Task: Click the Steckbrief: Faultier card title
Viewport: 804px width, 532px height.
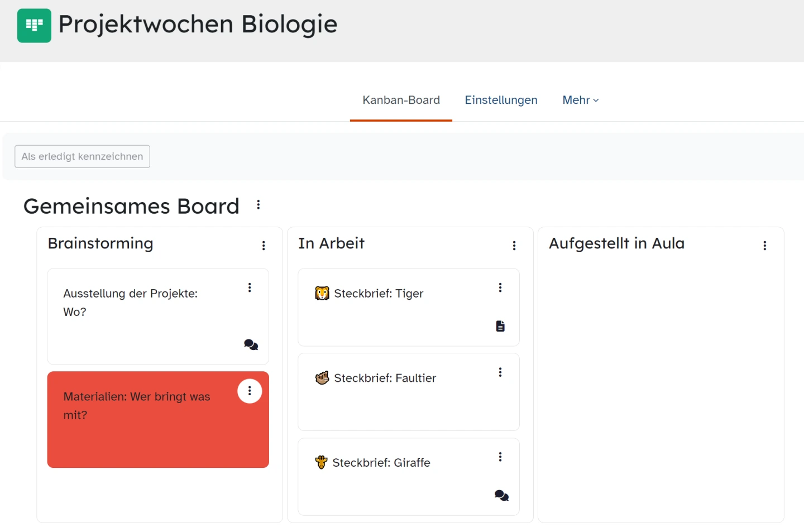Action: pos(385,378)
